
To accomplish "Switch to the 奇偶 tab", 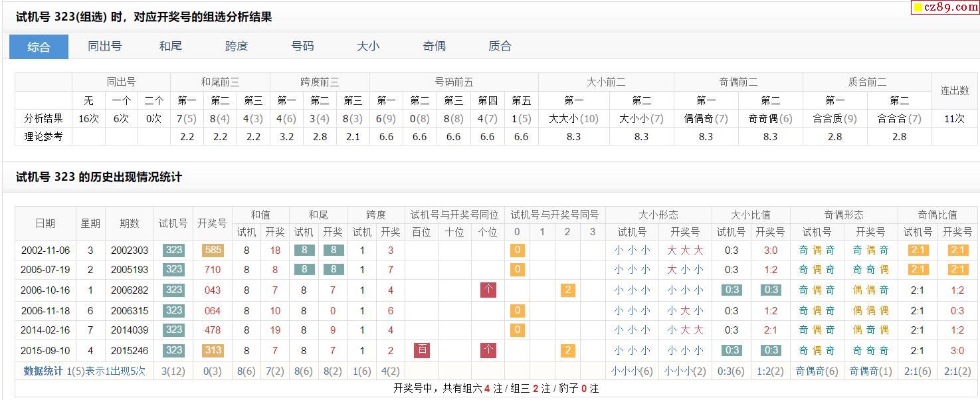I will (x=434, y=47).
